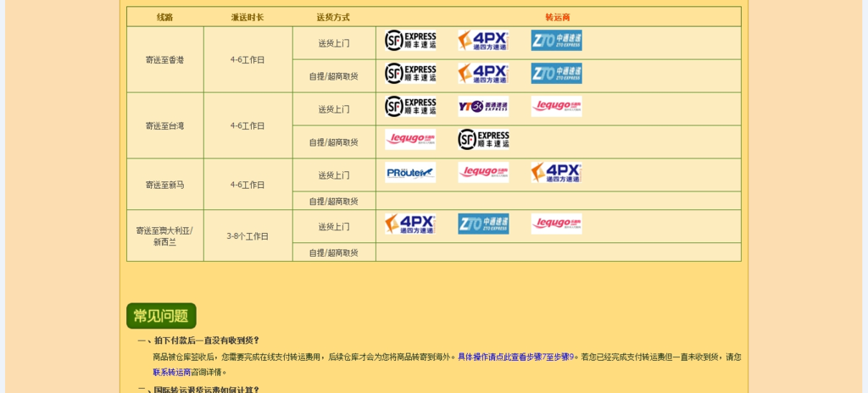Open lequgo logo in Taiwan 送货上门 row
The width and height of the screenshot is (868, 393).
(x=556, y=106)
